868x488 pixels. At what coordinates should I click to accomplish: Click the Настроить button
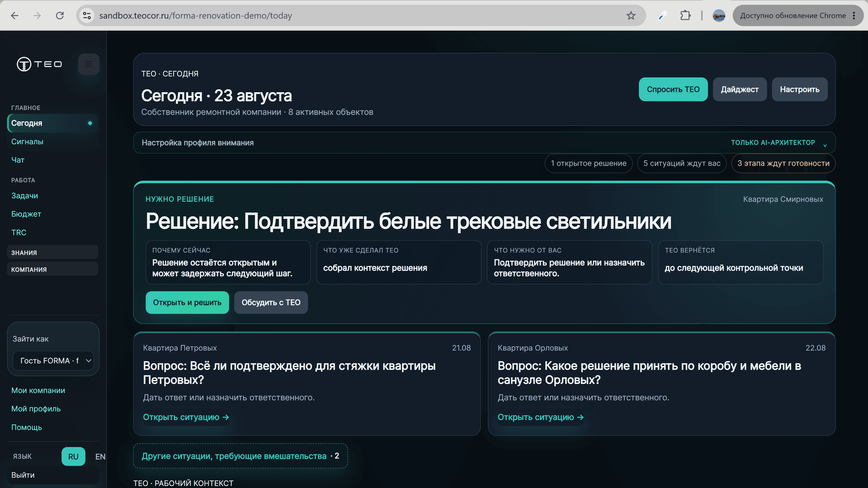click(800, 89)
